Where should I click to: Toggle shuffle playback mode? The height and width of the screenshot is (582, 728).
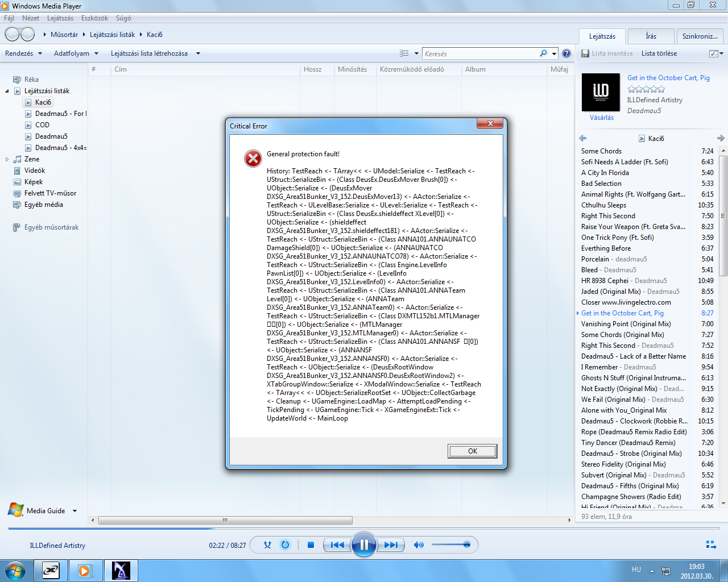click(x=267, y=544)
